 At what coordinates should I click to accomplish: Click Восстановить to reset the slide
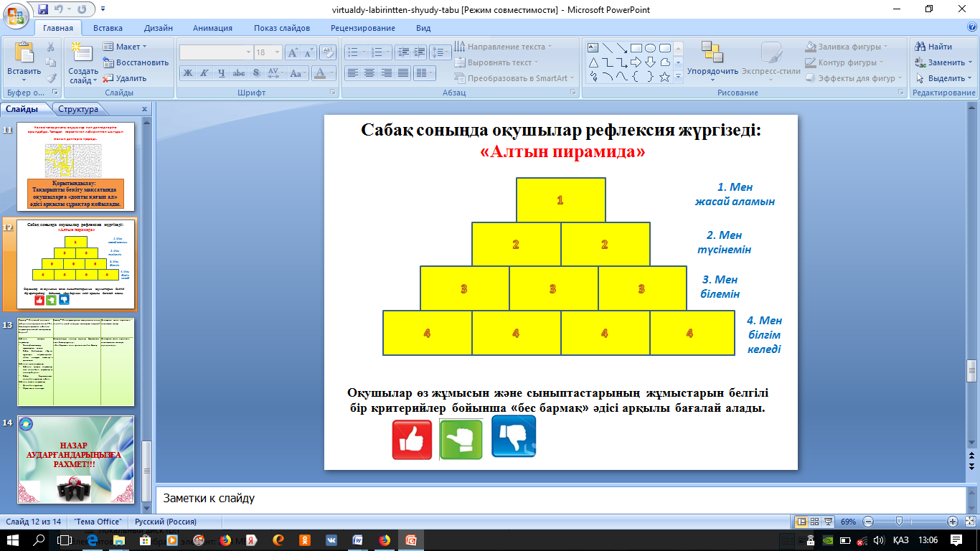coord(136,62)
